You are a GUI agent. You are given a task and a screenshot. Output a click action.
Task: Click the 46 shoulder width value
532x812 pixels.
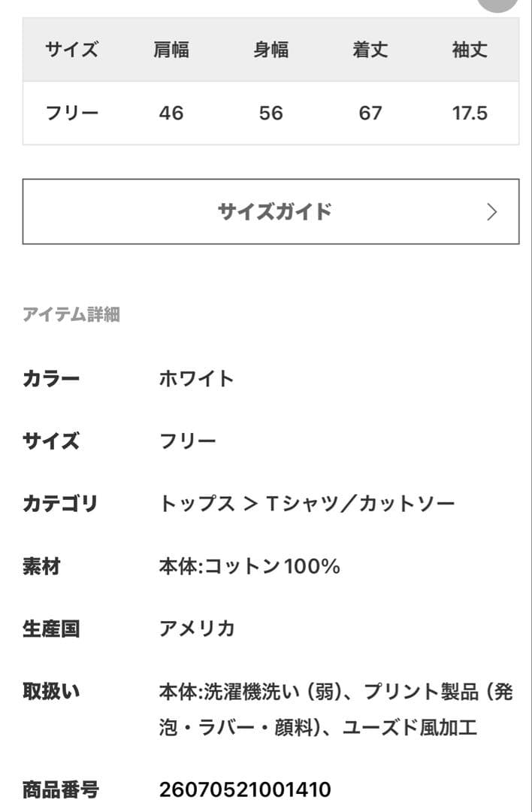pos(171,114)
